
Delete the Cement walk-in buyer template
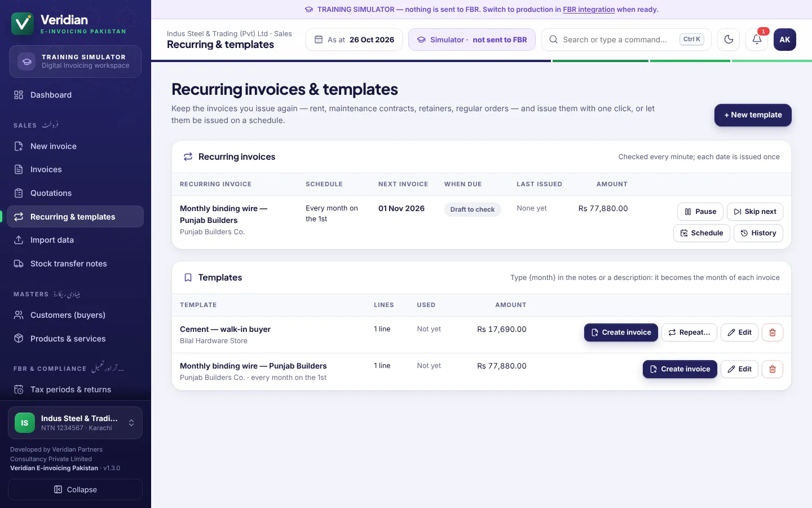point(773,332)
